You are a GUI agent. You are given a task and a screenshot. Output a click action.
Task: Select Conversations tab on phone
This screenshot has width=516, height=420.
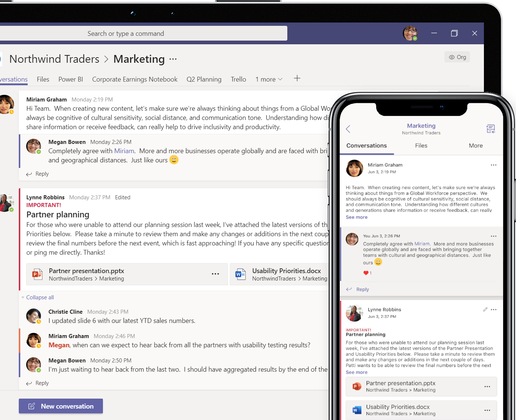[x=367, y=146]
